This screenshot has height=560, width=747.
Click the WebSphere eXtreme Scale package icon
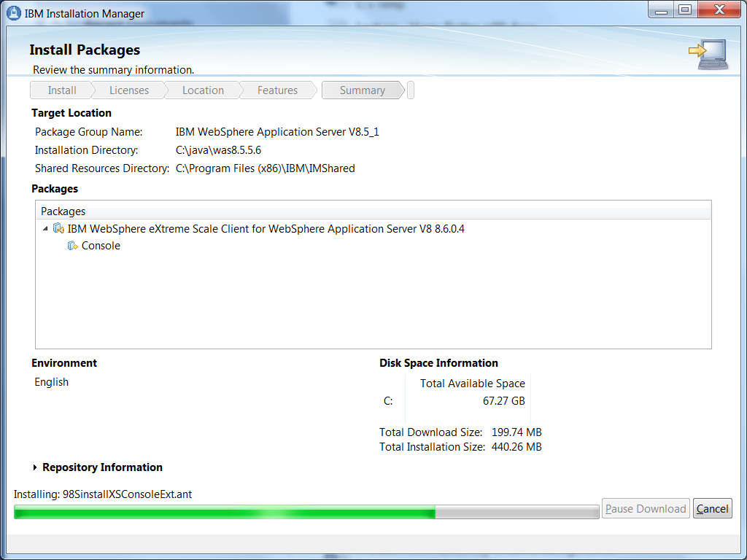point(58,229)
